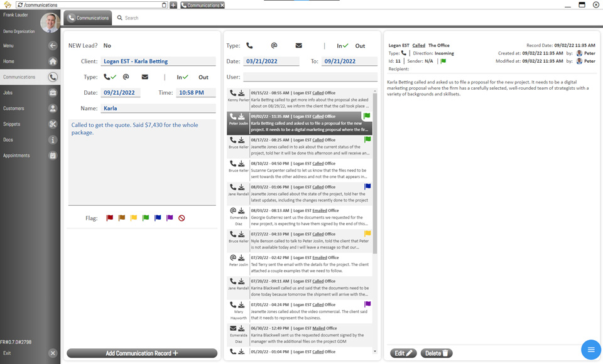Toggle the NEW Lead? setting
The image size is (603, 364).
(107, 46)
